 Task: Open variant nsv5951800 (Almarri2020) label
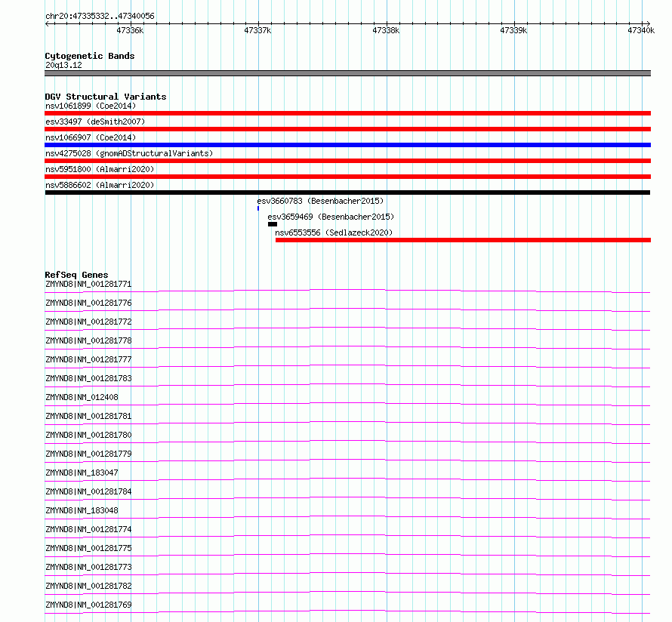click(x=100, y=169)
